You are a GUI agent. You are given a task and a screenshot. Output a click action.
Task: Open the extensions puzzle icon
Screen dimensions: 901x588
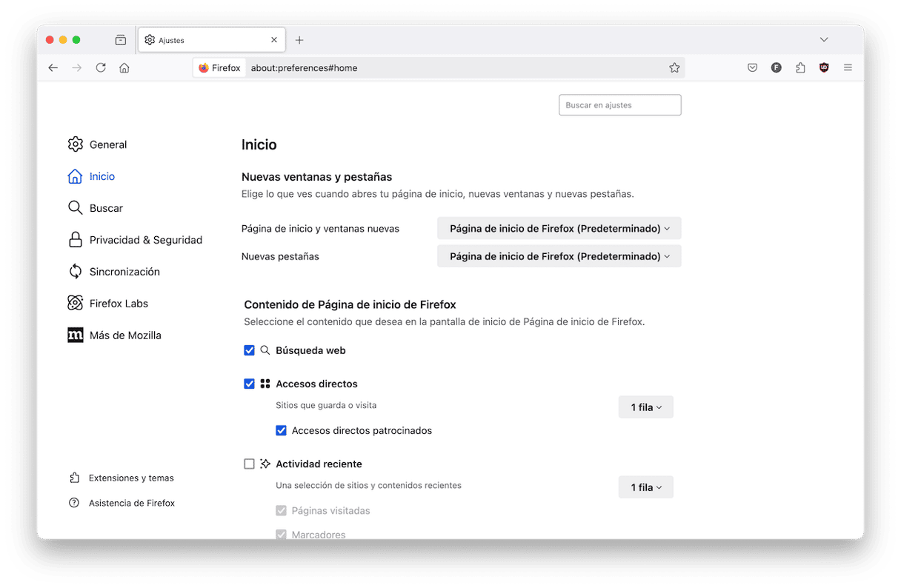coord(800,67)
